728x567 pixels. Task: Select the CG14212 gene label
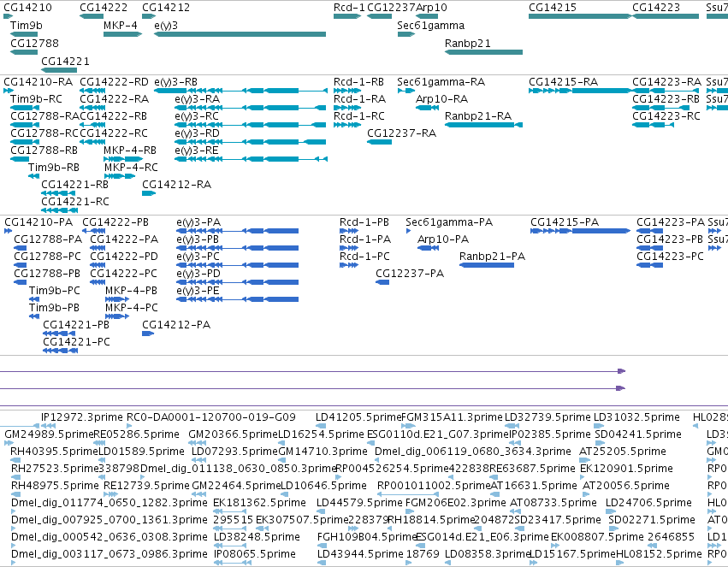166,8
